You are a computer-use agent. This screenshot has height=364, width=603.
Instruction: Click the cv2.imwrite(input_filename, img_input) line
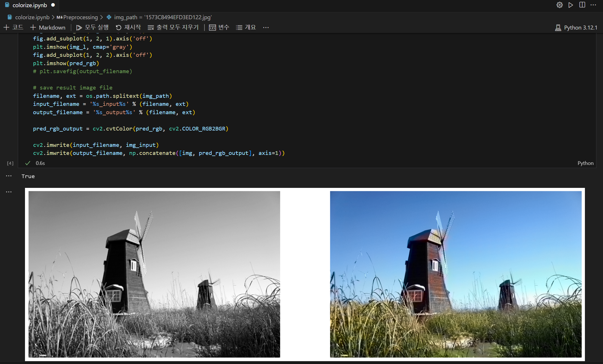click(x=96, y=145)
